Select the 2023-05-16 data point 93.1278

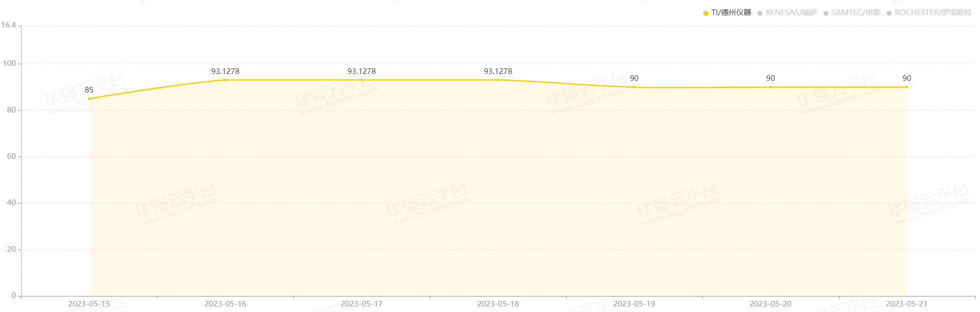tap(225, 80)
